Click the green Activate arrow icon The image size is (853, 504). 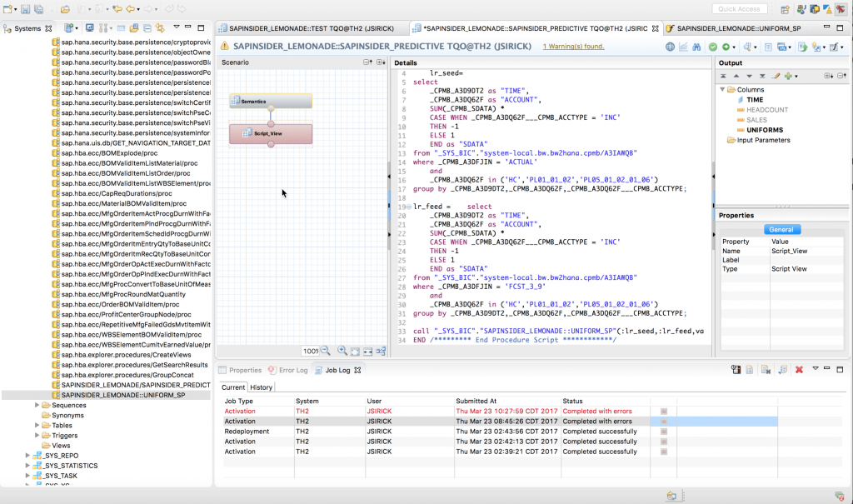726,47
